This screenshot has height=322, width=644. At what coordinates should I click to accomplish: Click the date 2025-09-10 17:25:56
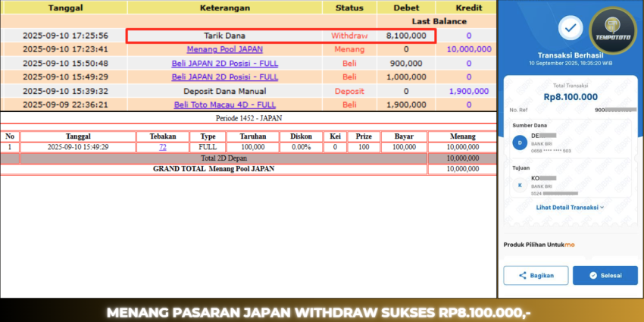65,36
